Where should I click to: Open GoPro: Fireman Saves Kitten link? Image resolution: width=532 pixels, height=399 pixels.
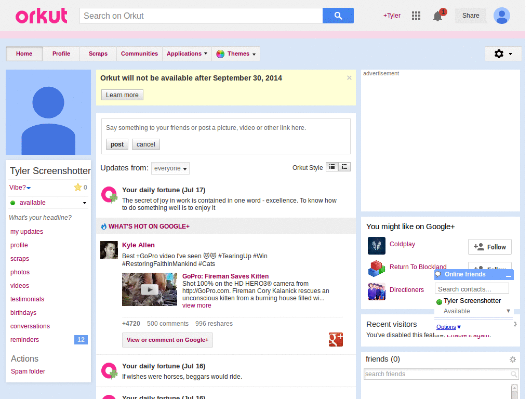click(x=225, y=276)
